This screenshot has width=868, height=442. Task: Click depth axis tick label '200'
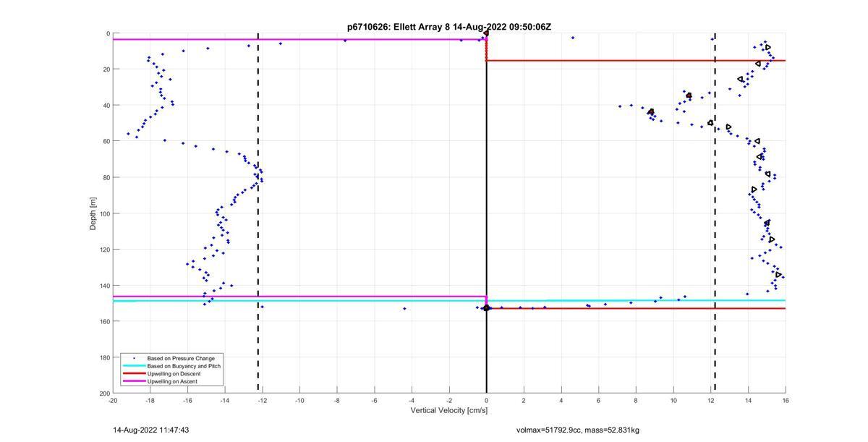[x=105, y=393]
